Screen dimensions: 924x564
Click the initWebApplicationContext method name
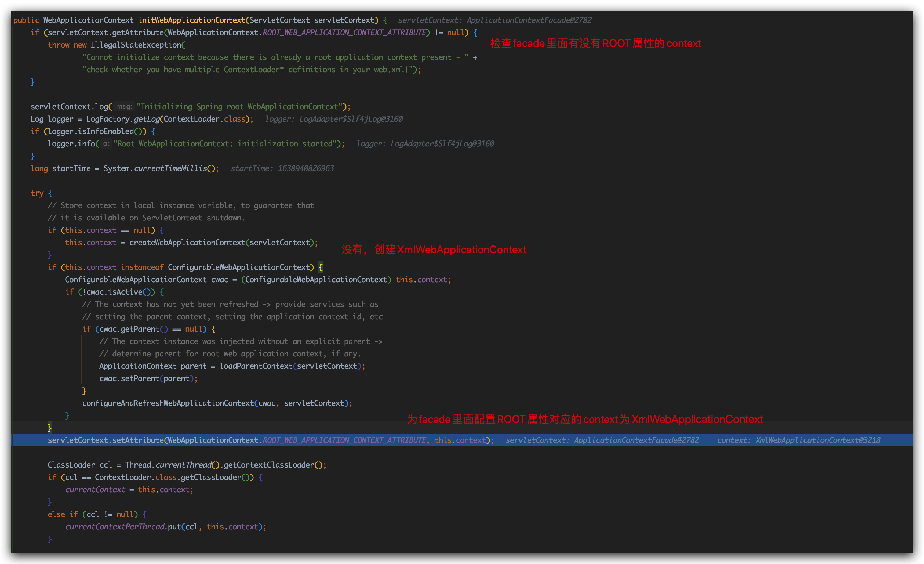pos(192,20)
